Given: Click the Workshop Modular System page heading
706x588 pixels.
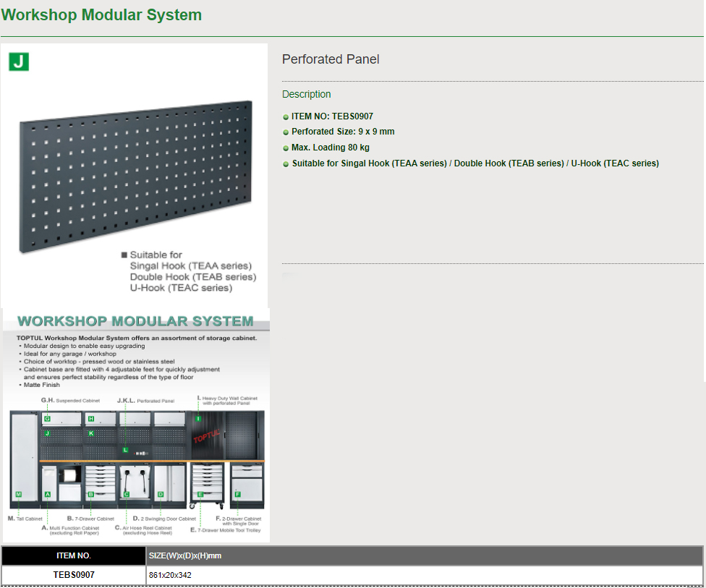Looking at the screenshot, I should click(101, 14).
